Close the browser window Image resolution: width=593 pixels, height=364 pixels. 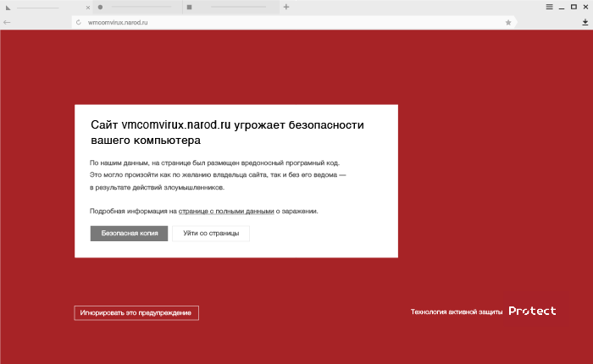(586, 7)
